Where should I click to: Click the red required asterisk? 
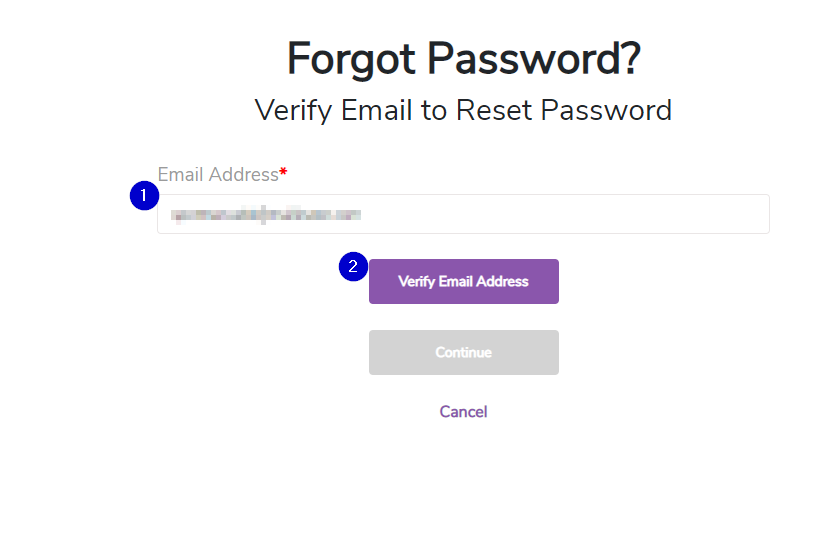click(283, 174)
